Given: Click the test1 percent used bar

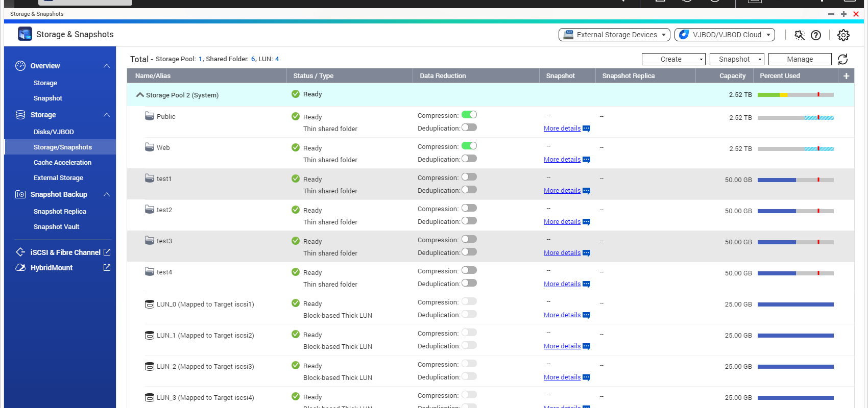Looking at the screenshot, I should click(x=795, y=180).
